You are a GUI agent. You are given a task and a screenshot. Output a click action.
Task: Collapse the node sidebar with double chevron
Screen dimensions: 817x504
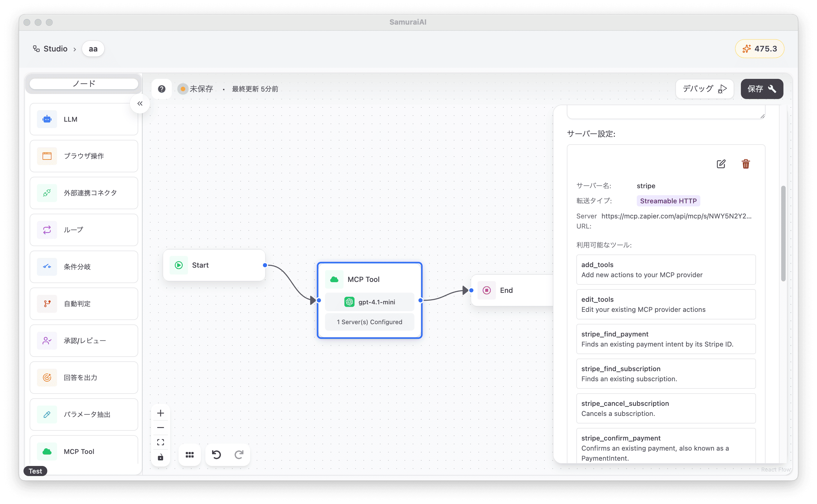(140, 104)
